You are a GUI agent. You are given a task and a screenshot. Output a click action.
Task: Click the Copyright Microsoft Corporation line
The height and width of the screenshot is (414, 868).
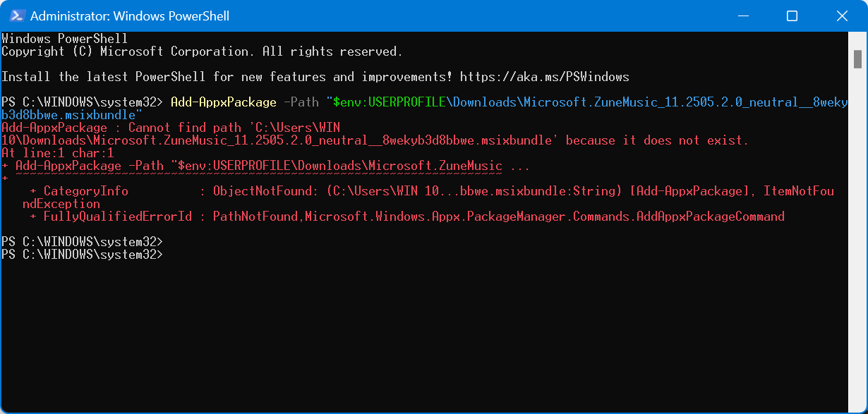point(202,51)
